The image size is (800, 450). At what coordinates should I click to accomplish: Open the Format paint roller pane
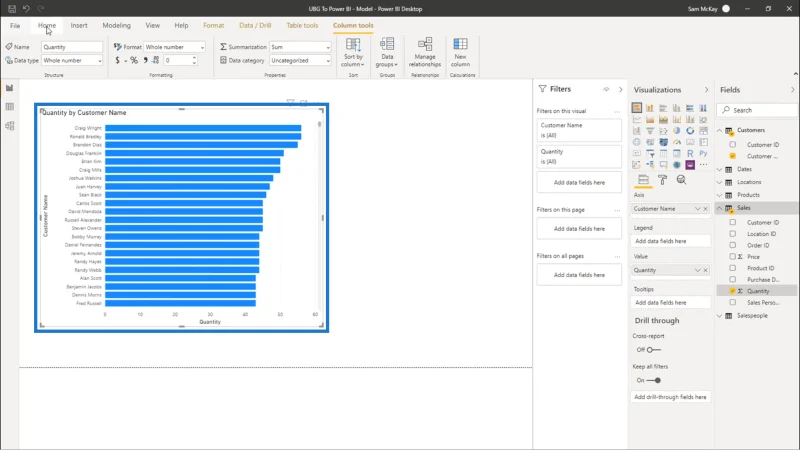pos(662,180)
